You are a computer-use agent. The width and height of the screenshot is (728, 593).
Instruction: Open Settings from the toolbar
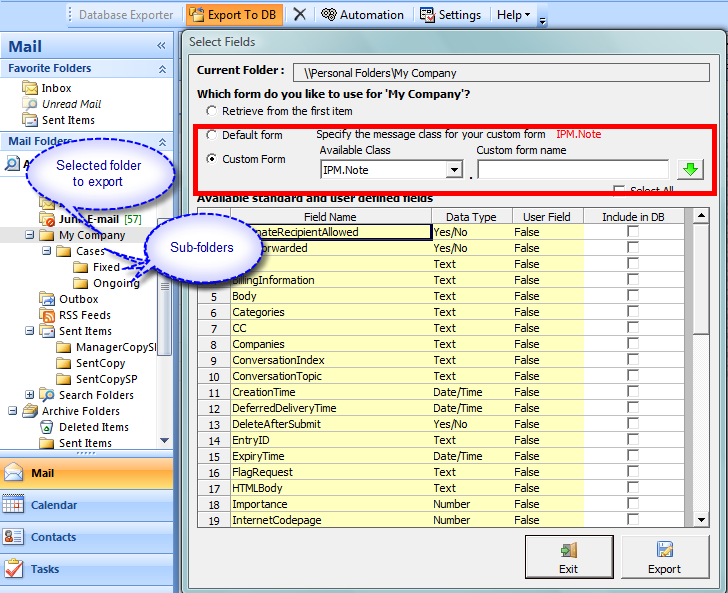(x=451, y=15)
